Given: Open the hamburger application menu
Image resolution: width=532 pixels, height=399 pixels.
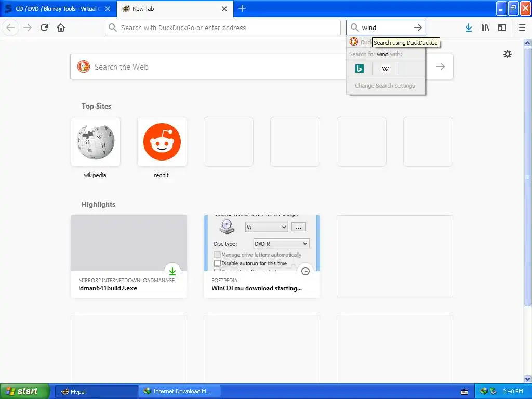Looking at the screenshot, I should [x=522, y=28].
